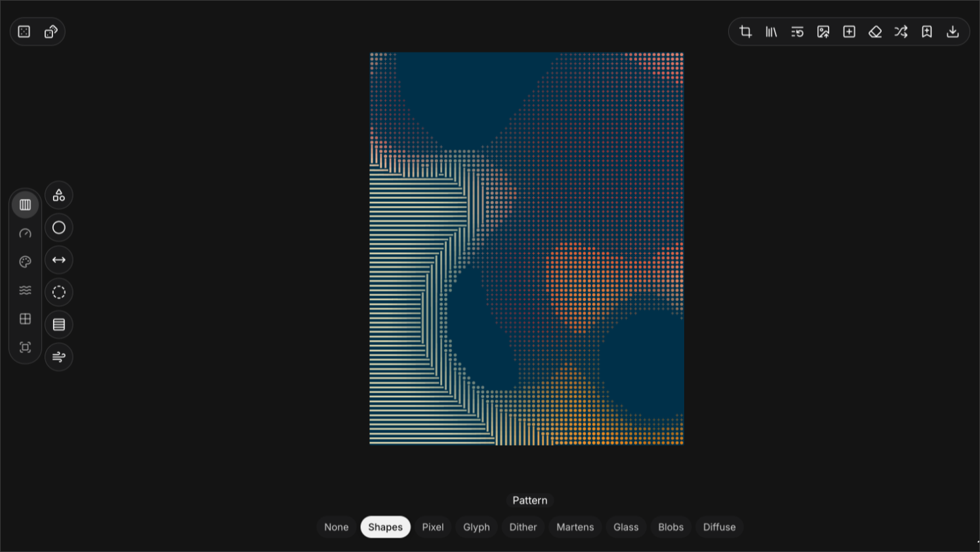Open the library icon

point(771,32)
